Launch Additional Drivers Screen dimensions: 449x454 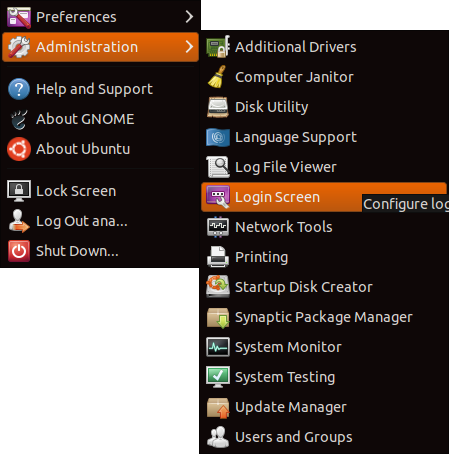pos(324,47)
